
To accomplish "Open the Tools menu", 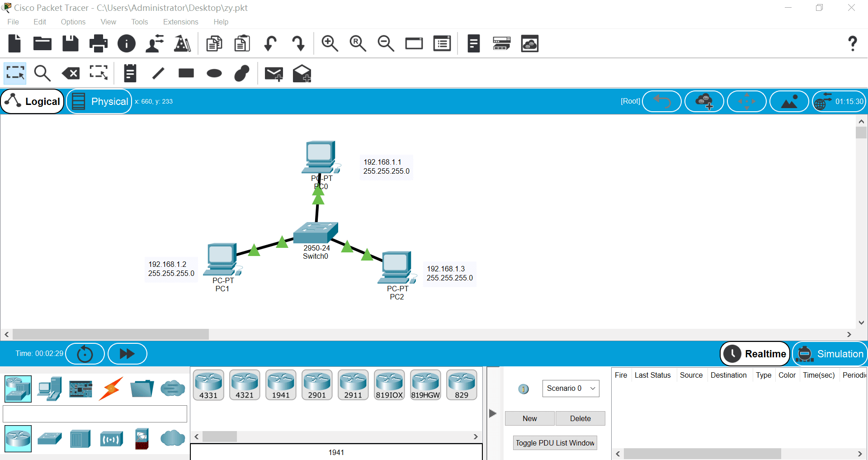I will (140, 22).
